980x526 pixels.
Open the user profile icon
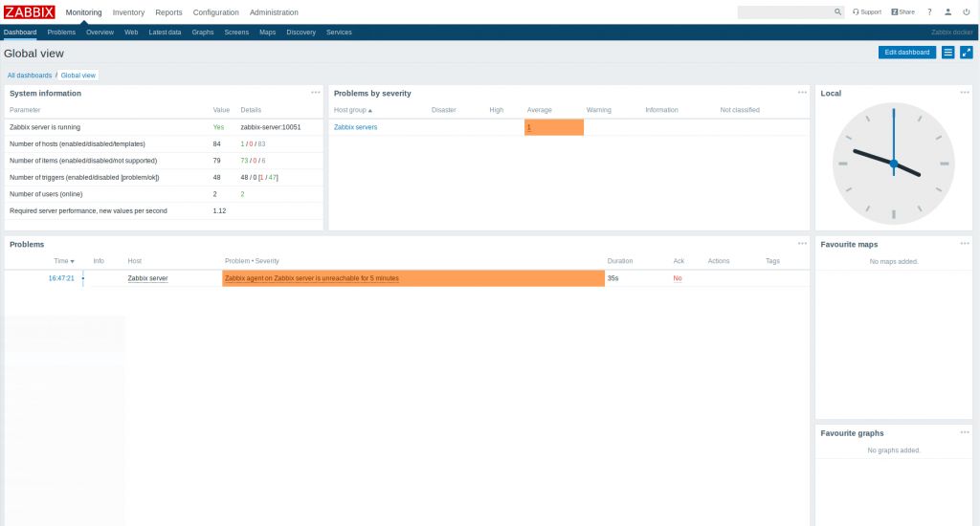click(947, 11)
